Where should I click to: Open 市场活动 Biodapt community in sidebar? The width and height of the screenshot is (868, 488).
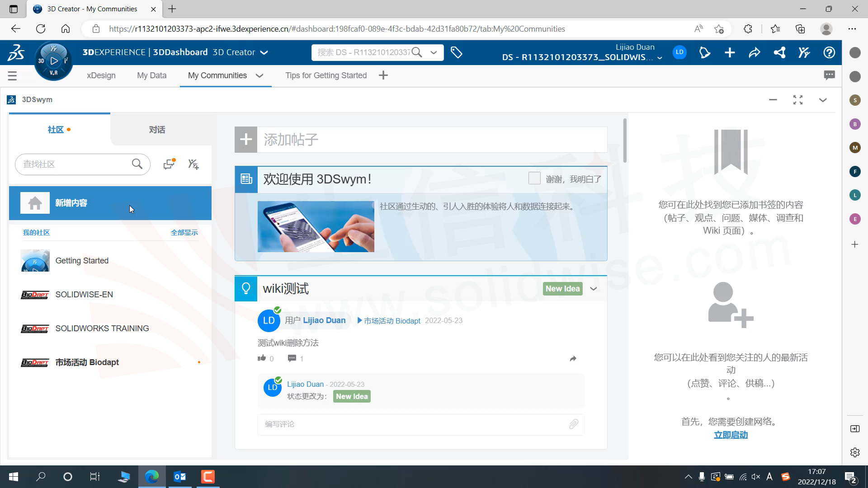click(110, 362)
